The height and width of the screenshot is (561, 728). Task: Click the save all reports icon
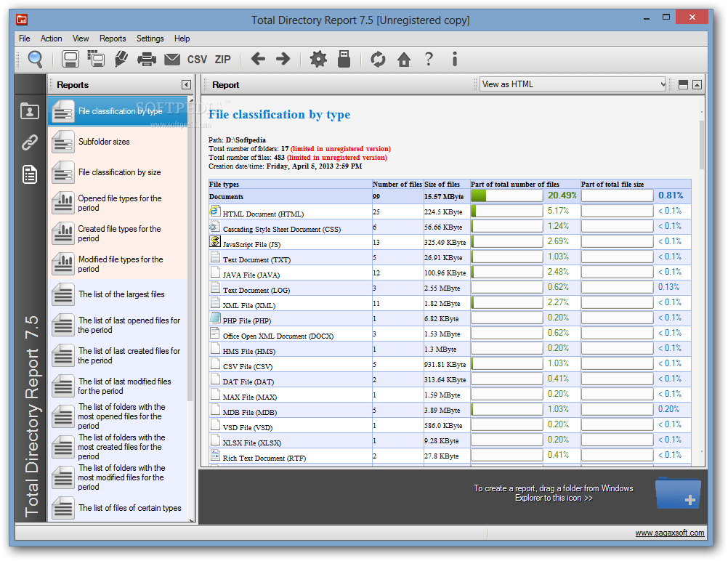(96, 59)
